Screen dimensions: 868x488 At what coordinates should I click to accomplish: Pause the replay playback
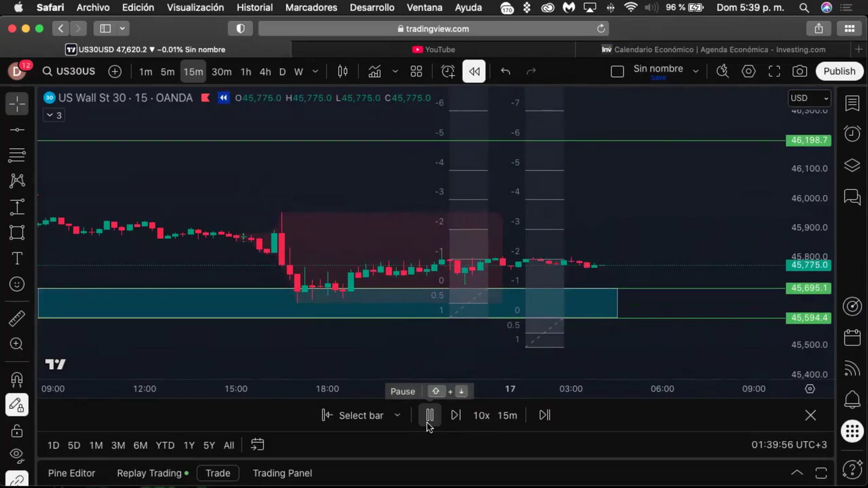tap(429, 415)
